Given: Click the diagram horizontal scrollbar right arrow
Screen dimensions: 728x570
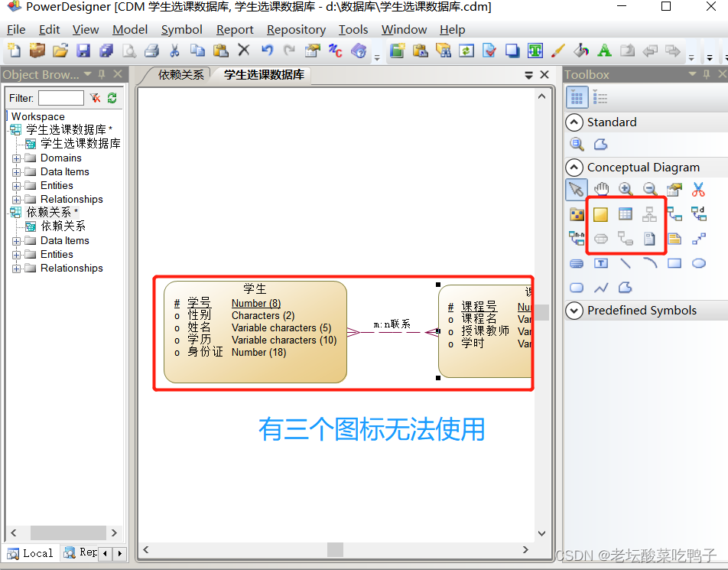Looking at the screenshot, I should [525, 549].
